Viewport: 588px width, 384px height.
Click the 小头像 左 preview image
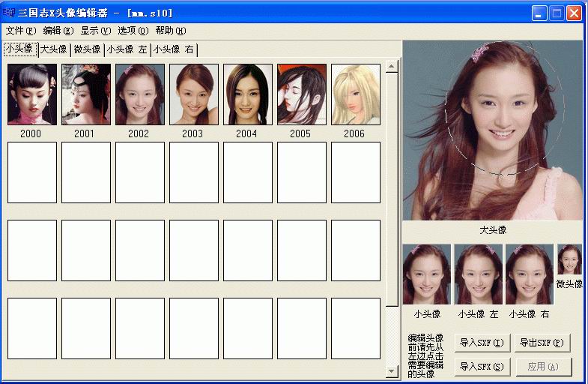pos(478,274)
